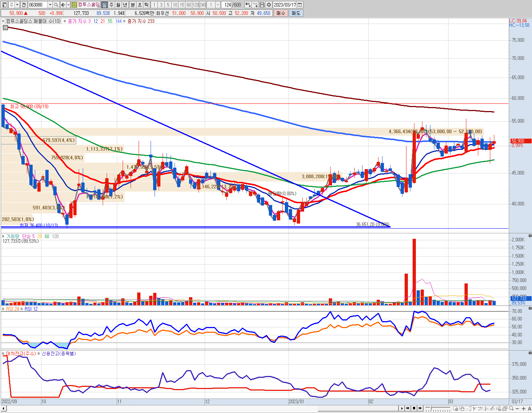
Task: Toggle the 거래량 volume indicator checkbox
Action: [3, 236]
